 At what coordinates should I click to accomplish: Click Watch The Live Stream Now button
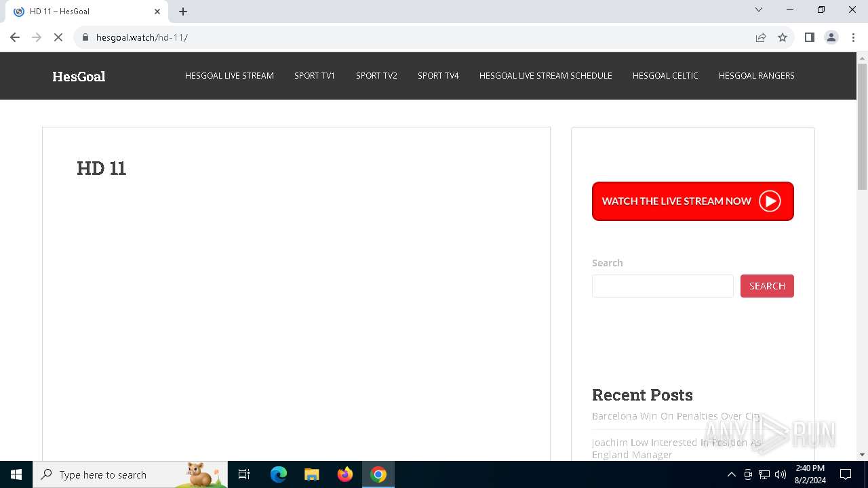(x=693, y=201)
